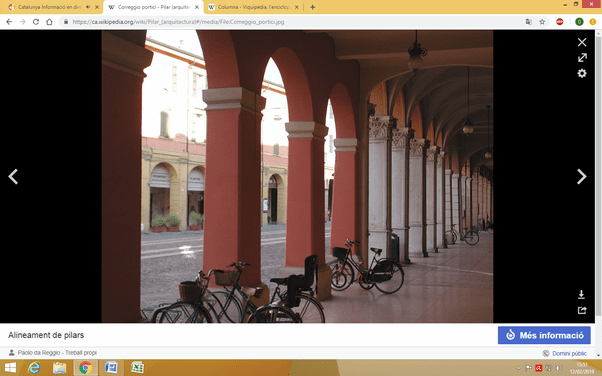Close the media viewer with the X icon
Viewport: 602px width, 376px height.
(x=582, y=42)
